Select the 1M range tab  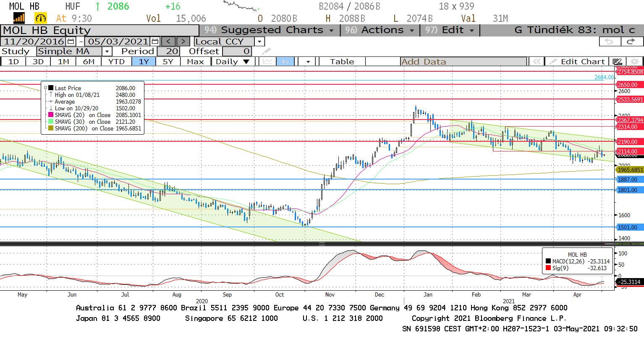(63, 62)
